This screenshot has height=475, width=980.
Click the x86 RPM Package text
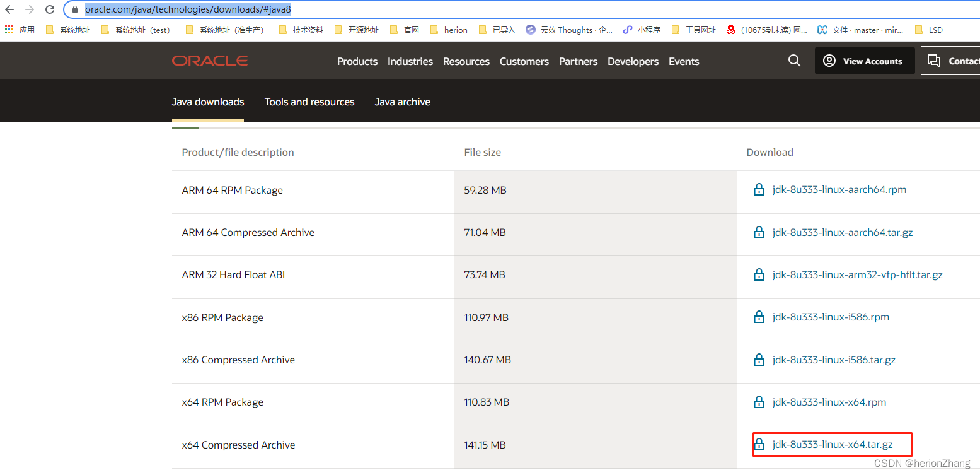pos(222,318)
